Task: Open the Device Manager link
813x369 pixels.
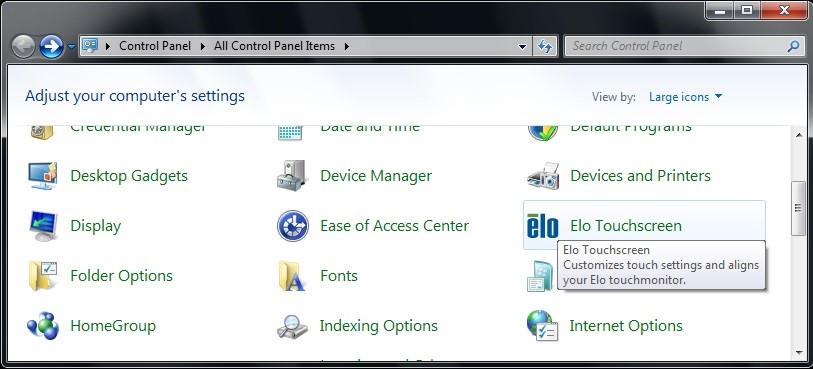Action: click(x=376, y=176)
